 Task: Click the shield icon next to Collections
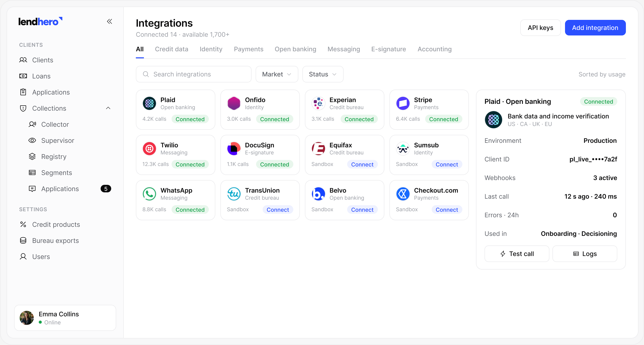click(23, 108)
